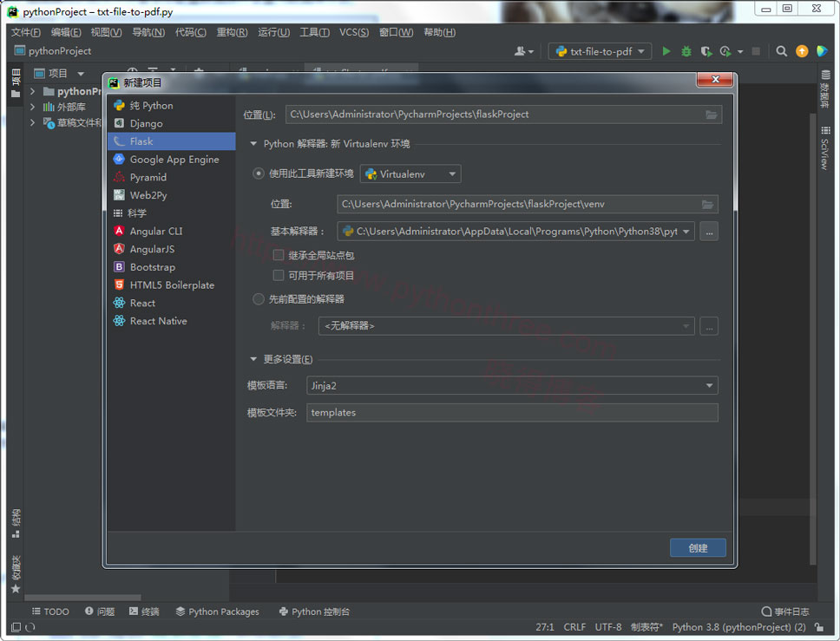The width and height of the screenshot is (840, 641).
Task: Open txt-file-to-pdf run configuration dropdown
Action: point(600,51)
